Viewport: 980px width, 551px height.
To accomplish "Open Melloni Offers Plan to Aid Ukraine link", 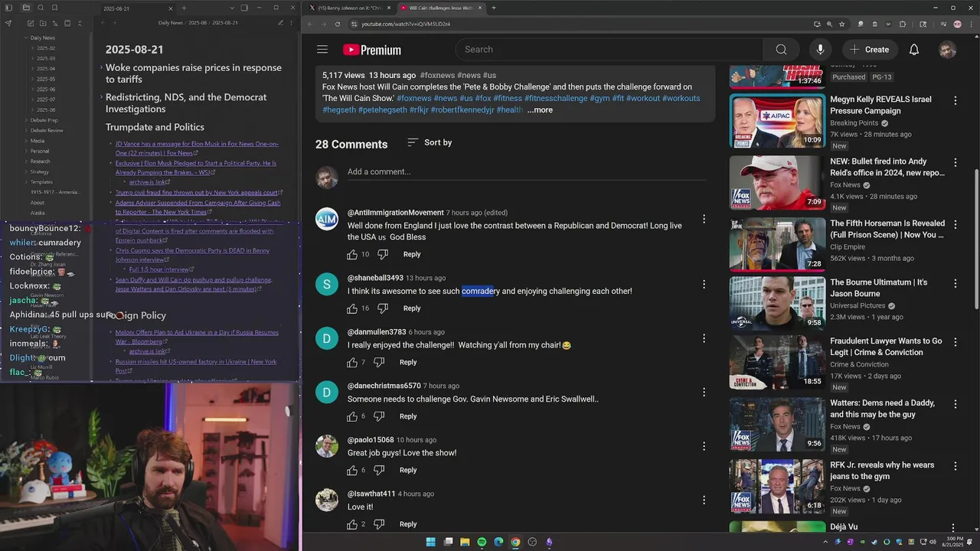I will pyautogui.click(x=197, y=337).
